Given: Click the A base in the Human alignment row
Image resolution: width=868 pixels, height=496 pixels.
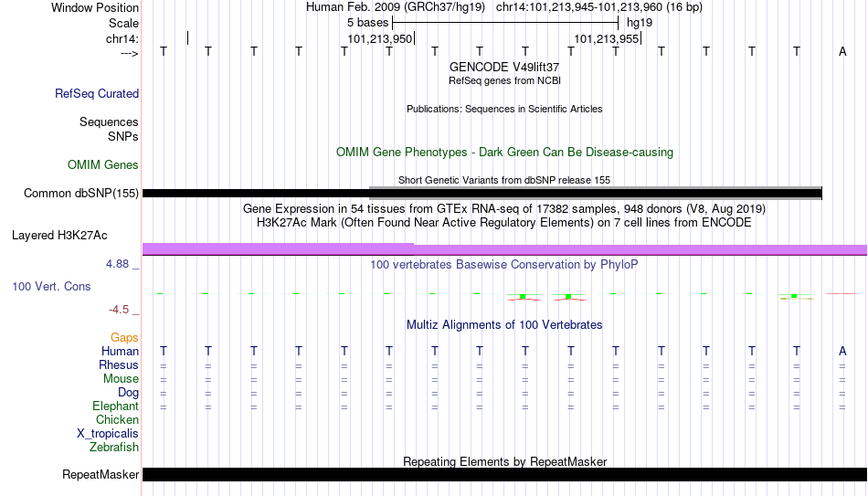Looking at the screenshot, I should pos(842,351).
